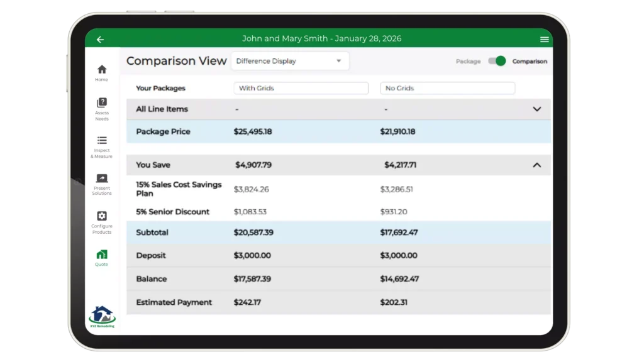Click the Estimated Payment row label

pos(174,302)
